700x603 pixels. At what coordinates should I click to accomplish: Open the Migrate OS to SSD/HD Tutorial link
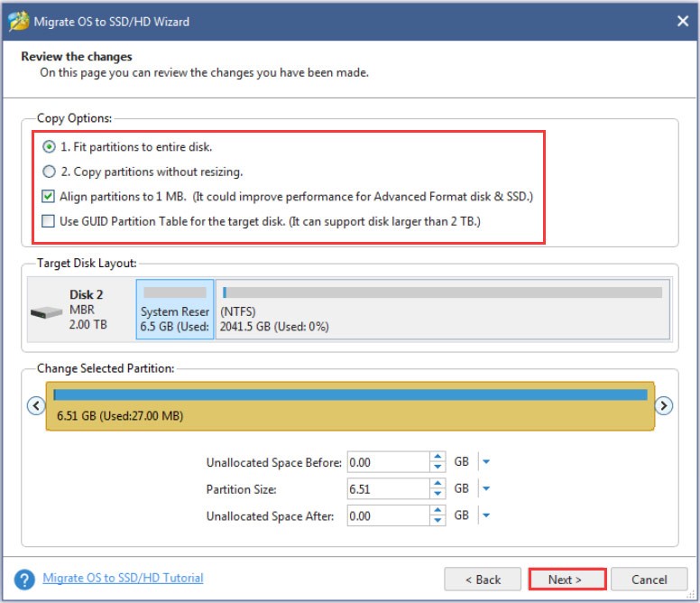click(x=123, y=578)
